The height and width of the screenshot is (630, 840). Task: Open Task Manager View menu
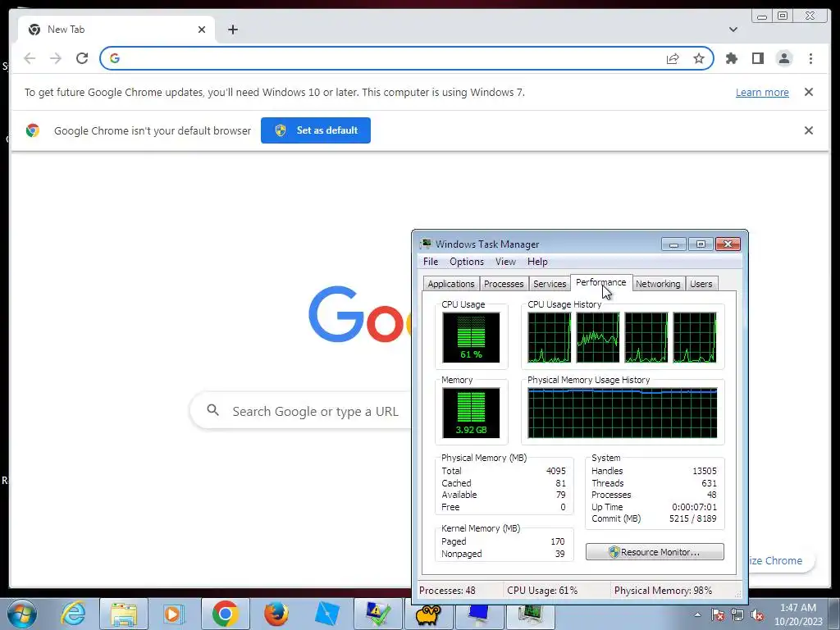(505, 262)
